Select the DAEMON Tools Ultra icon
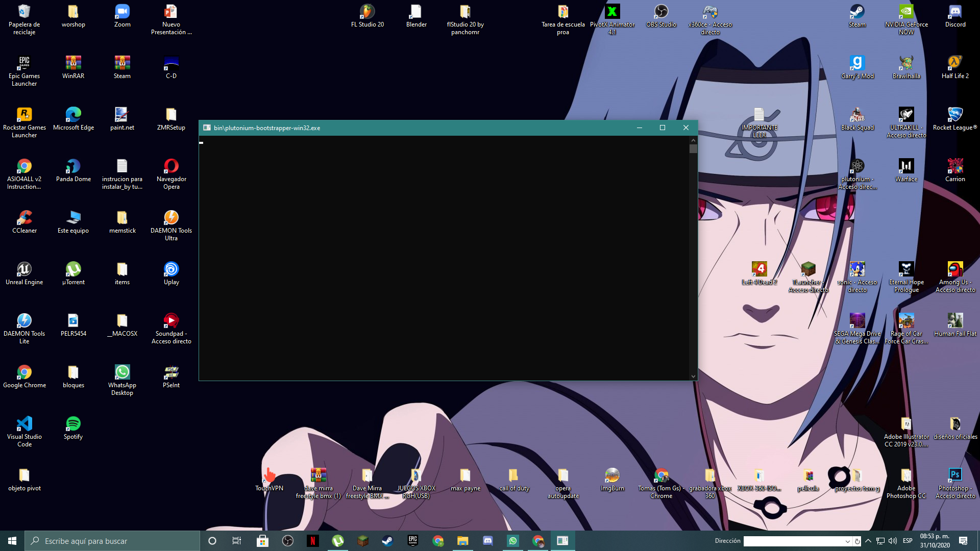Viewport: 980px width, 551px height. [x=171, y=225]
